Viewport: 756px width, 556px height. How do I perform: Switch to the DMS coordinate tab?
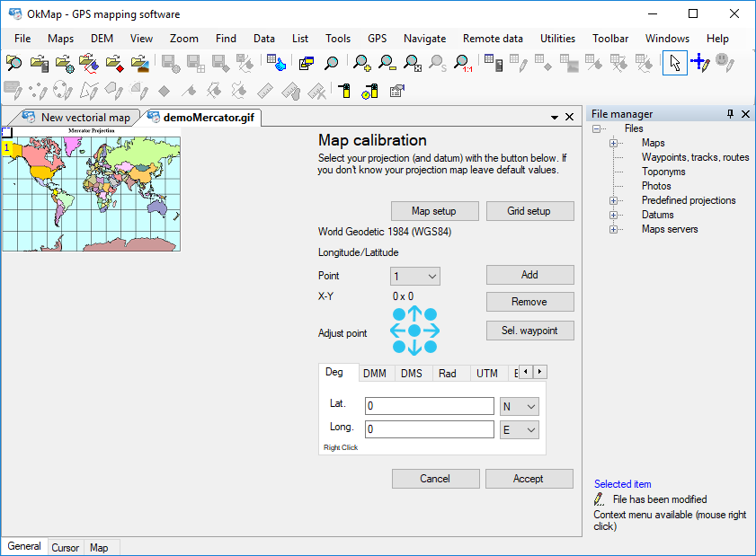411,373
